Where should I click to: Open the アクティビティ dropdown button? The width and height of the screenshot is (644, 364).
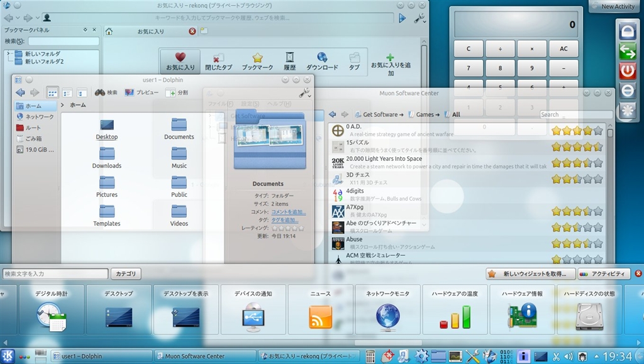point(603,273)
